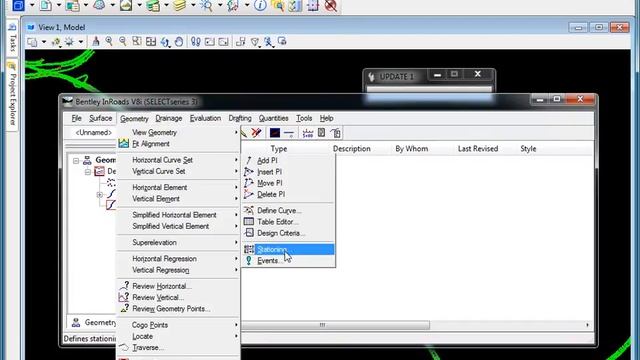The height and width of the screenshot is (360, 640).
Task: Open the Locate submenu
Action: tap(178, 336)
